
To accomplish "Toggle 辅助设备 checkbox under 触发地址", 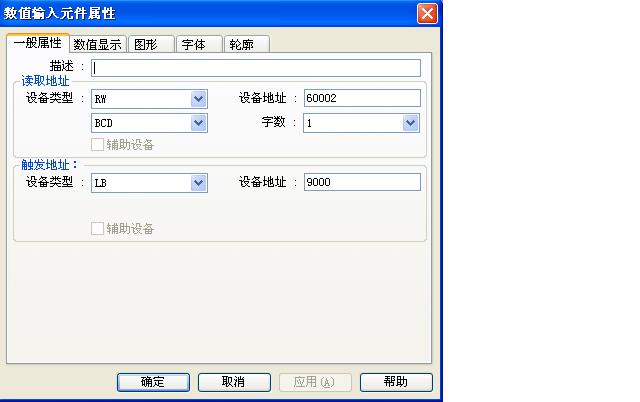I will click(98, 228).
